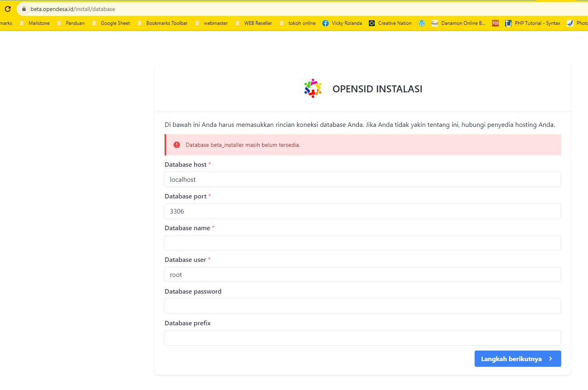
Task: Click the Database password input field
Action: point(362,306)
